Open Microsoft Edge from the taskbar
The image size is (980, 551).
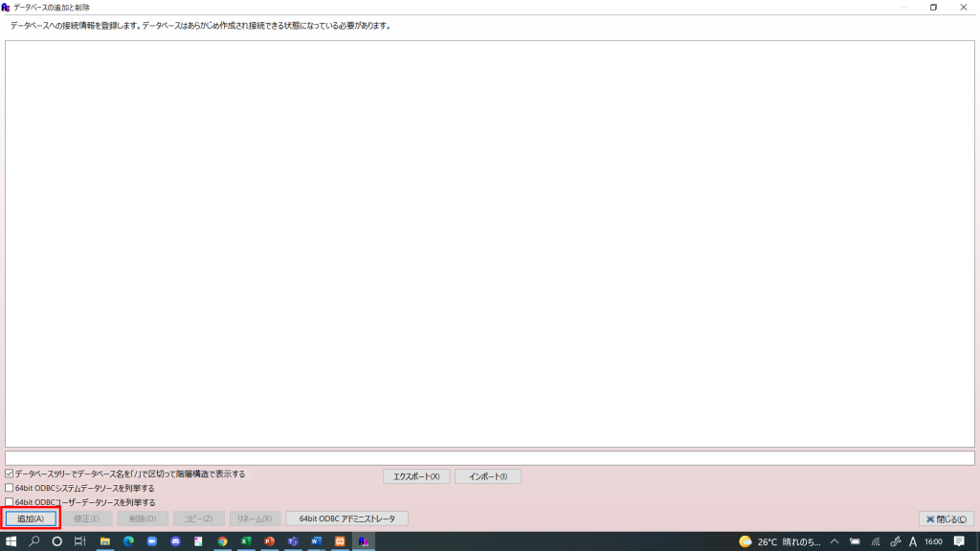click(x=127, y=541)
